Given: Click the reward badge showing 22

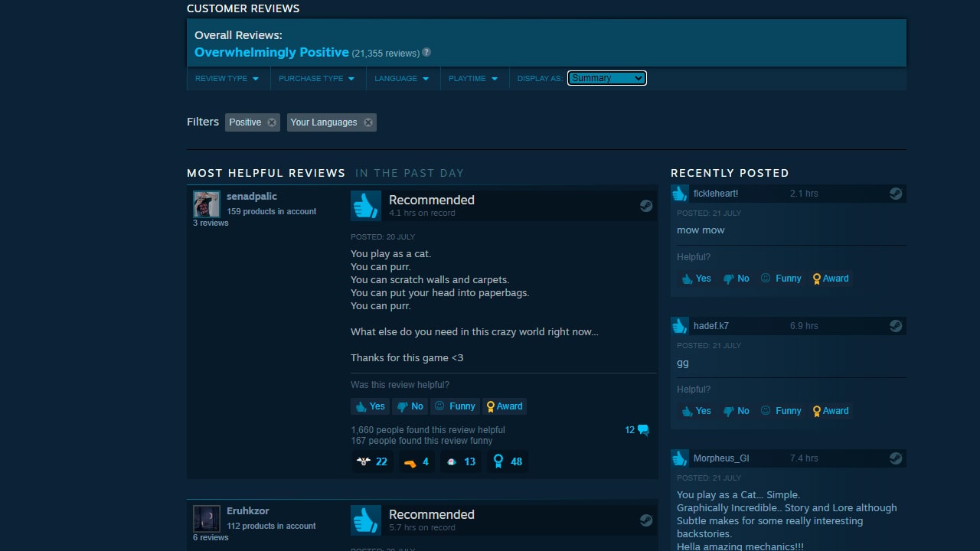Looking at the screenshot, I should click(371, 461).
